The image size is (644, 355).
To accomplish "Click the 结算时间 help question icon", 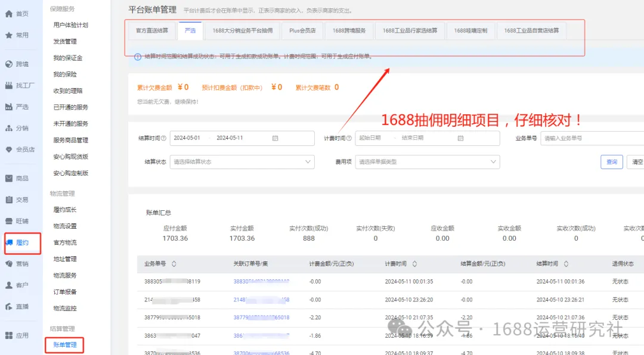I will [x=163, y=138].
